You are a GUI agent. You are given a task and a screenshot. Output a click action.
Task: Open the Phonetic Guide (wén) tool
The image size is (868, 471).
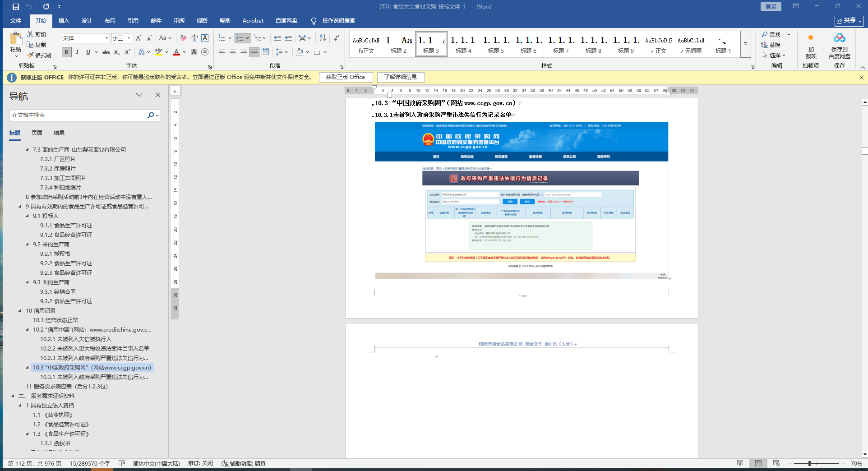point(194,38)
